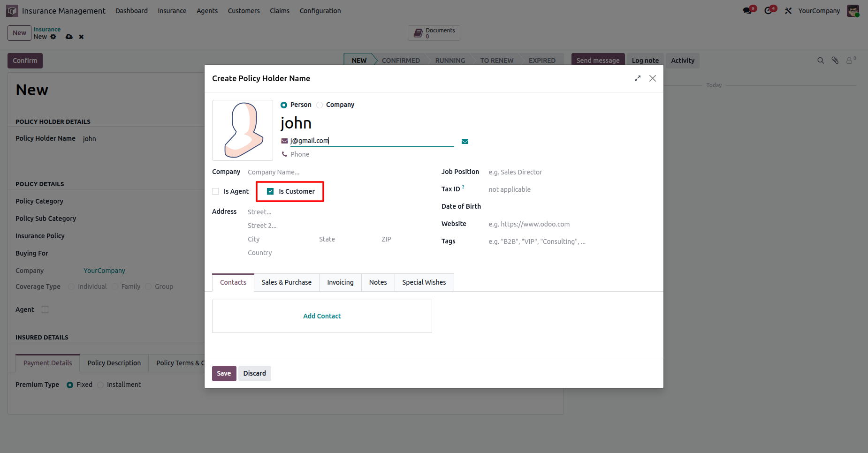Click the Save button
Screen dimensions: 868x453
[x=224, y=373]
